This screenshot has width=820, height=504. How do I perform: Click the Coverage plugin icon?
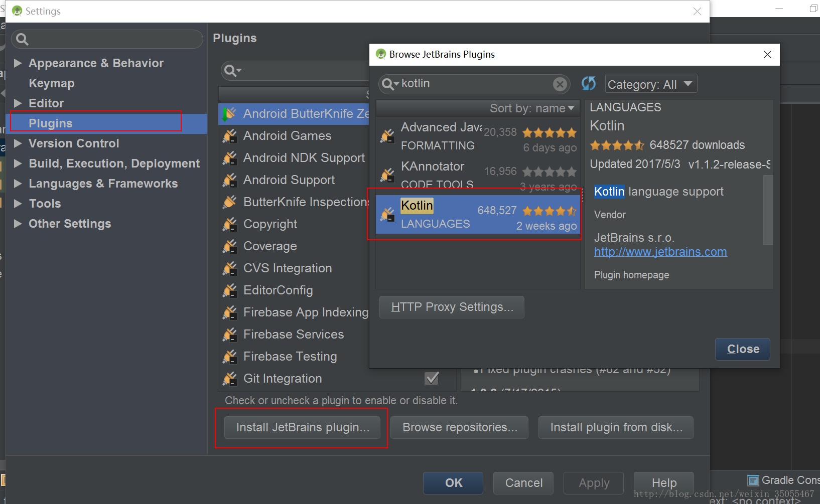pyautogui.click(x=229, y=246)
